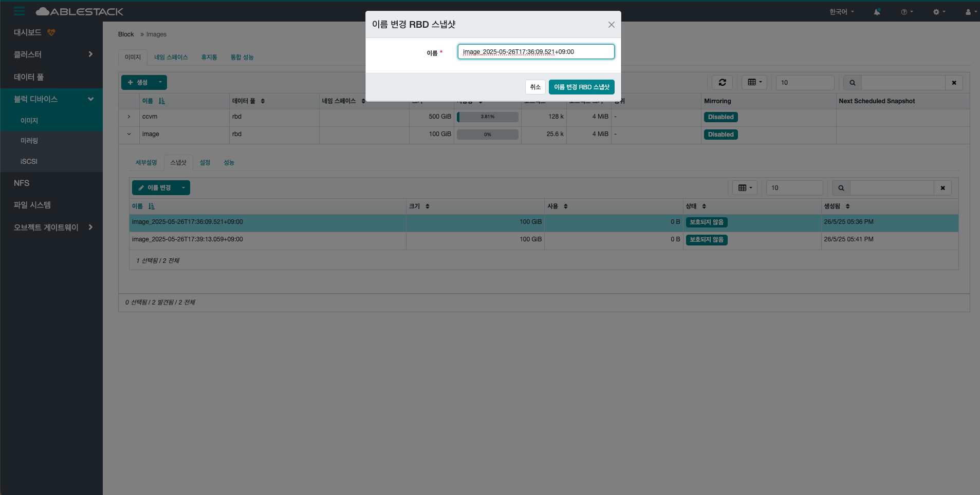This screenshot has height=495, width=980.
Task: Click the search magnifier in images toolbar
Action: pos(852,83)
